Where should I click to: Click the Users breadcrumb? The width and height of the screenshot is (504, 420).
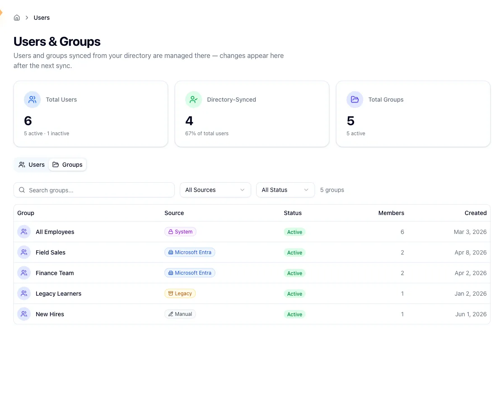click(42, 18)
